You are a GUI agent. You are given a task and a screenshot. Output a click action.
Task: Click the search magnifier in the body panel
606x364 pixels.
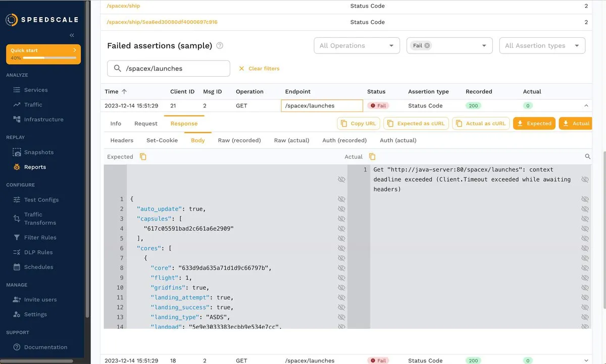coord(587,157)
